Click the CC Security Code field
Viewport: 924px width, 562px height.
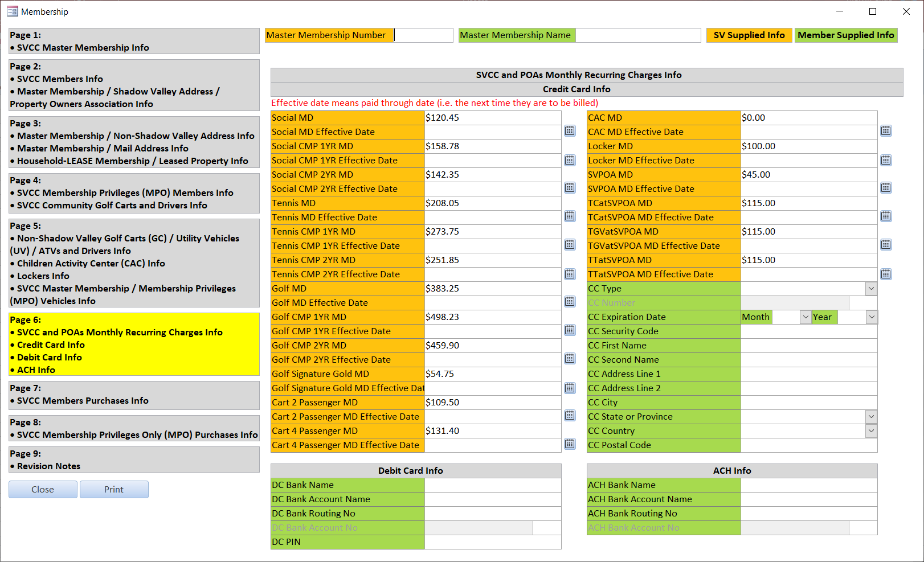click(809, 331)
